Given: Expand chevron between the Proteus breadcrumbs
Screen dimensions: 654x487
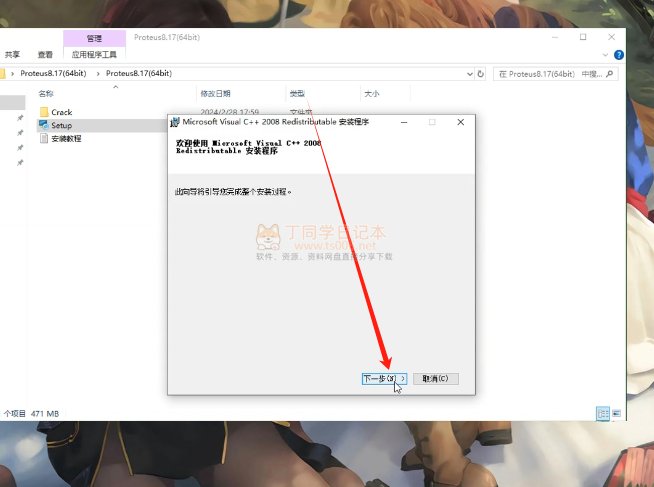Looking at the screenshot, I should (x=98, y=74).
